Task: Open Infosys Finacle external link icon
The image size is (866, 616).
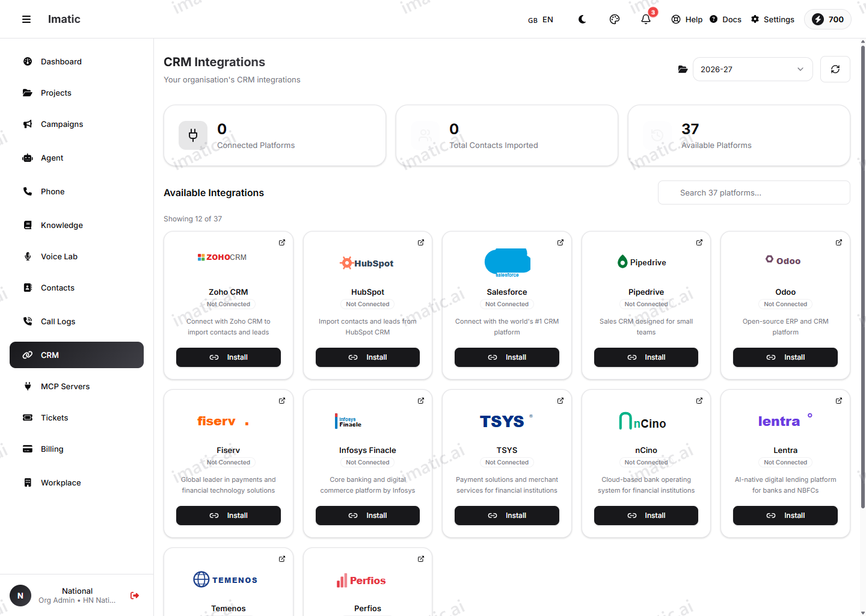Action: pyautogui.click(x=421, y=401)
